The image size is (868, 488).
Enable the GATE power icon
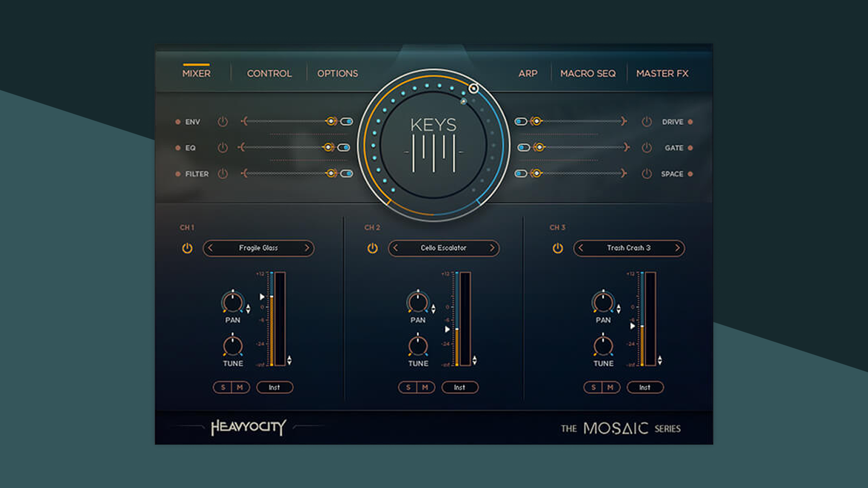[x=646, y=148]
